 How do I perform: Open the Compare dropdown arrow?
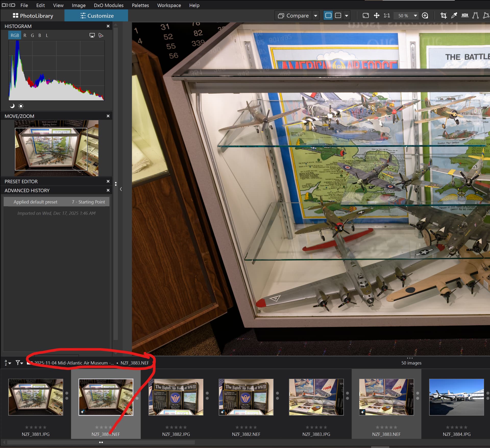pos(316,16)
